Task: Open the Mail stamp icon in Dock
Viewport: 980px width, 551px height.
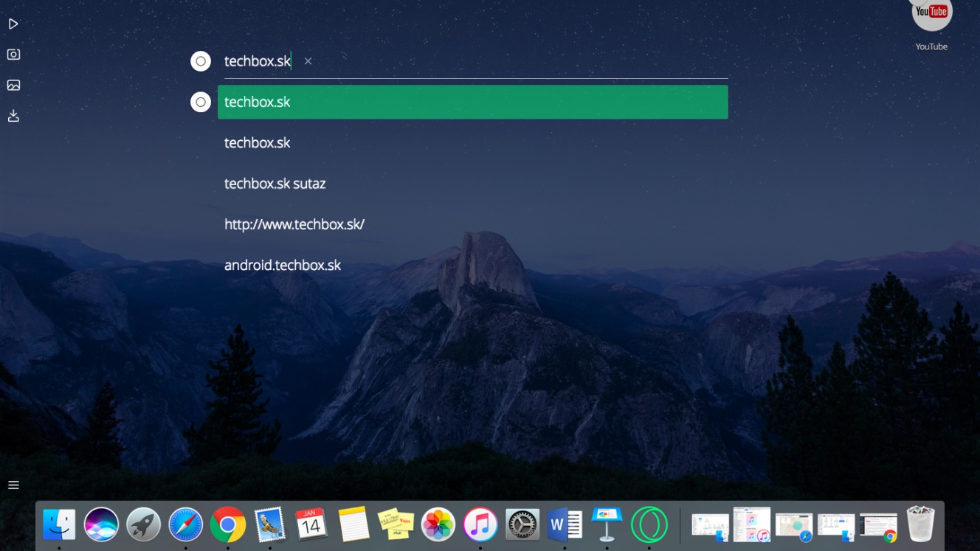Action: click(270, 524)
